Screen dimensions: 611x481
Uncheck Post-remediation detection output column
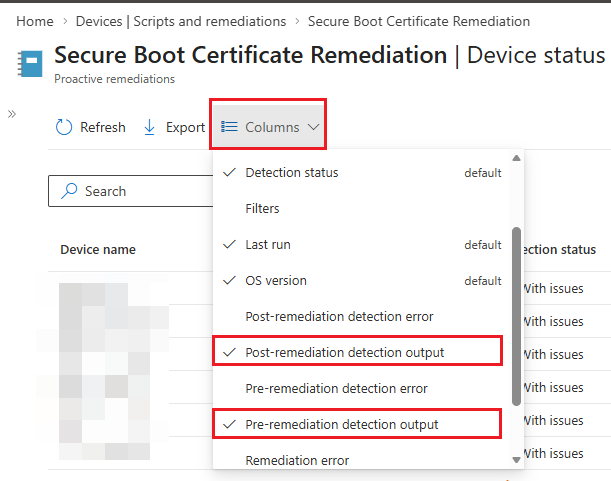344,353
